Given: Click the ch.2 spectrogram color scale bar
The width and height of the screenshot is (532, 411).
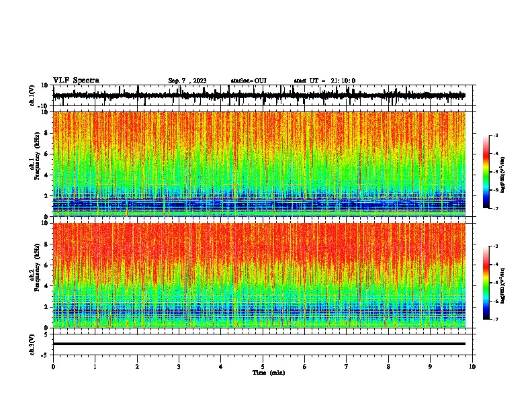Looking at the screenshot, I should [x=486, y=283].
